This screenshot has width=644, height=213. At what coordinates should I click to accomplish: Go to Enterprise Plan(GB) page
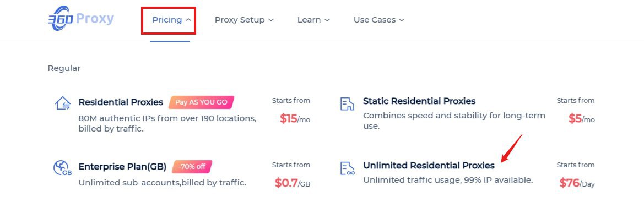[x=122, y=167]
